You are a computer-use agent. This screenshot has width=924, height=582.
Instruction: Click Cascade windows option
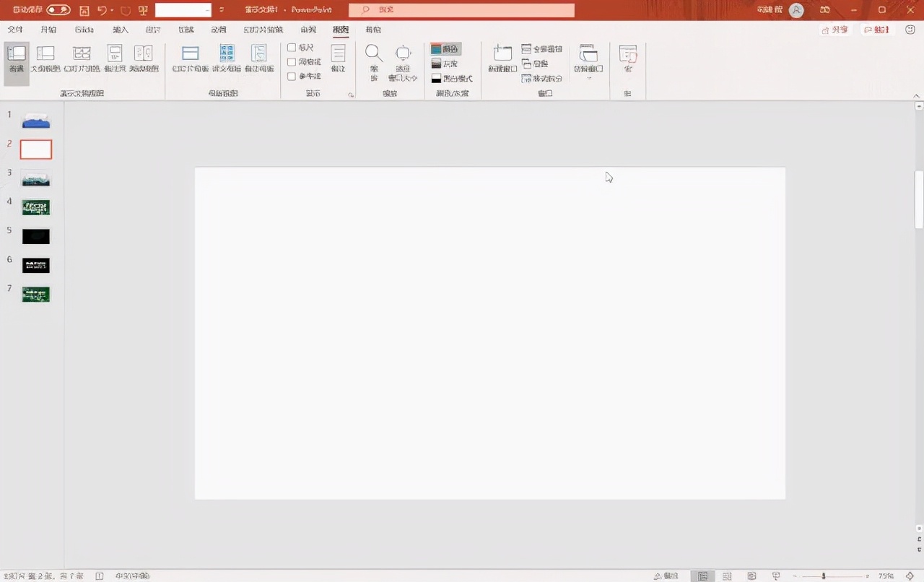click(x=535, y=64)
